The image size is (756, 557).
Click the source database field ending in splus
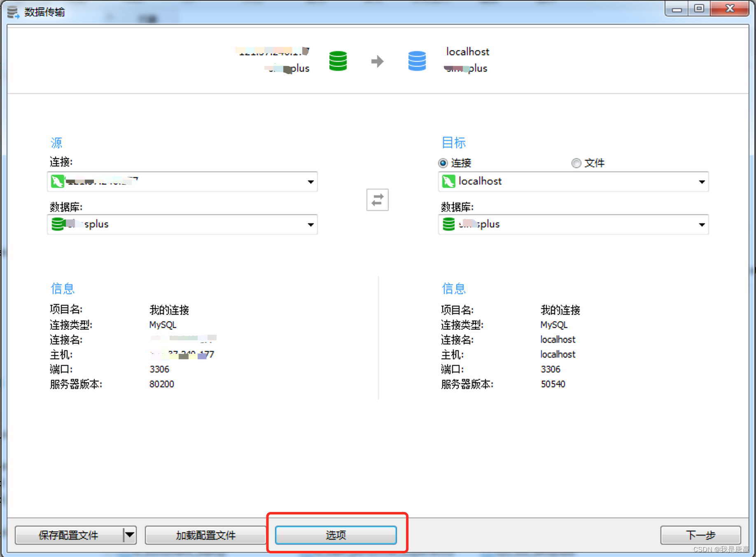(182, 225)
